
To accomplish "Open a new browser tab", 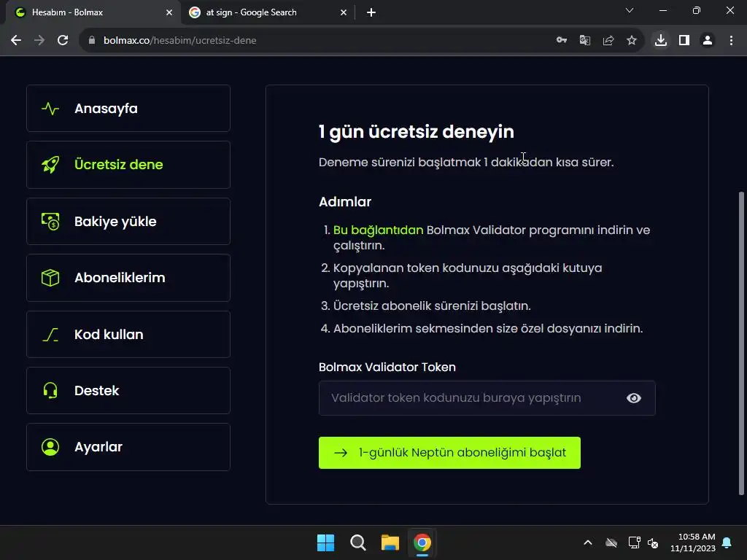I will click(x=371, y=12).
